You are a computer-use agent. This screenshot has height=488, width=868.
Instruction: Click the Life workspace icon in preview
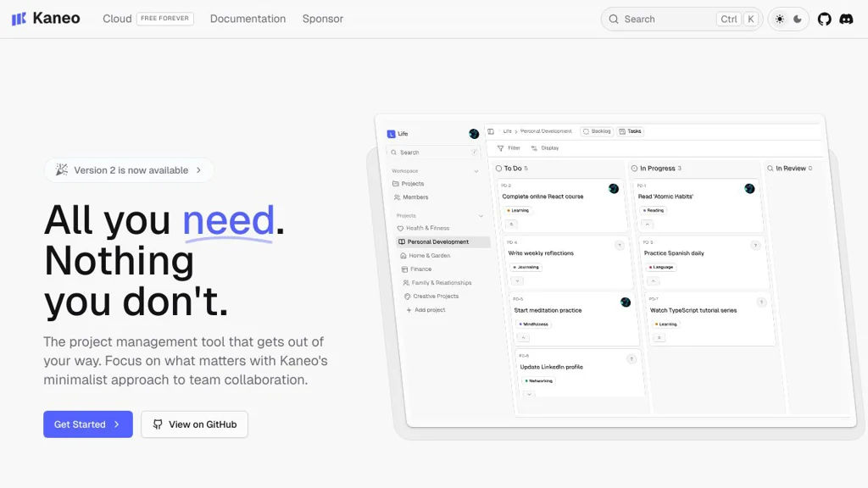pyautogui.click(x=392, y=134)
